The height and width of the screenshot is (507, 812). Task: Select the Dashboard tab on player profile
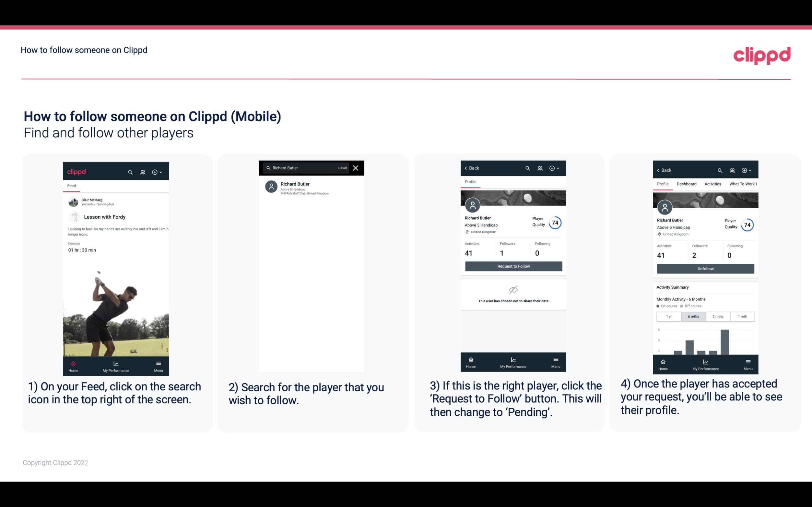point(687,184)
